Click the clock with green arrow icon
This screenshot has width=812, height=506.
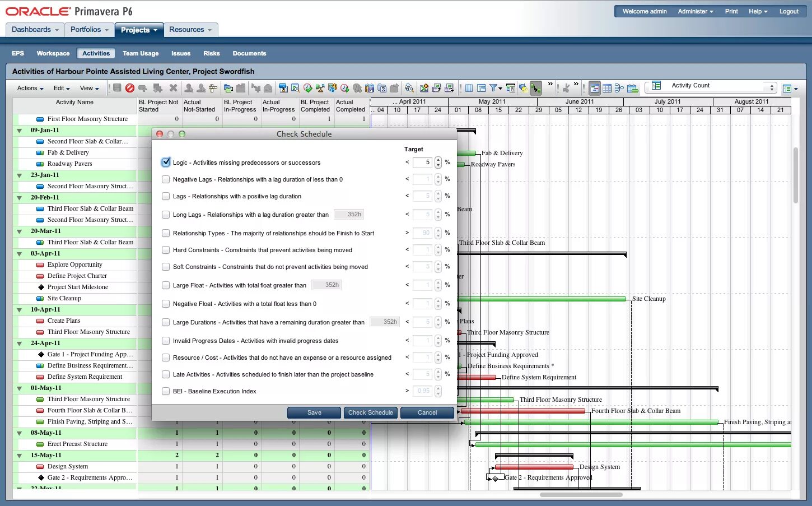point(344,88)
